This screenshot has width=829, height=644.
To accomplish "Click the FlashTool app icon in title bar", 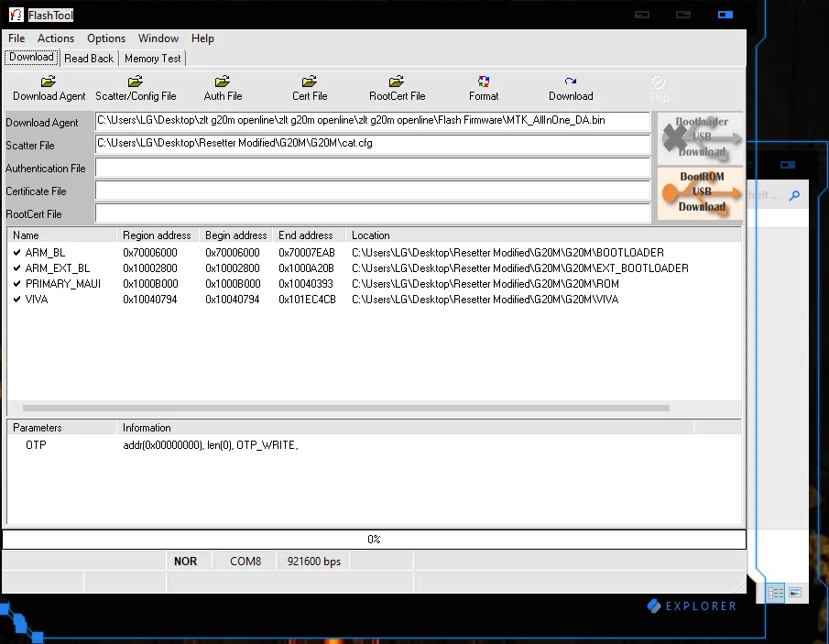I will (16, 15).
